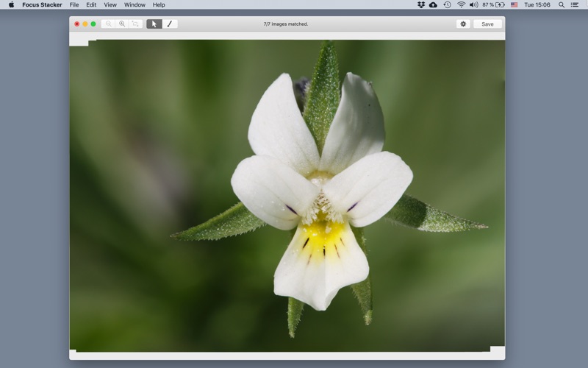Open the View menu

tap(110, 4)
